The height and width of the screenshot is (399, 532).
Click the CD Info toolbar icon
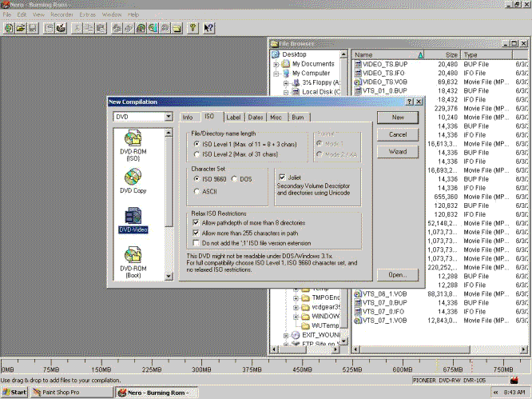[x=153, y=28]
